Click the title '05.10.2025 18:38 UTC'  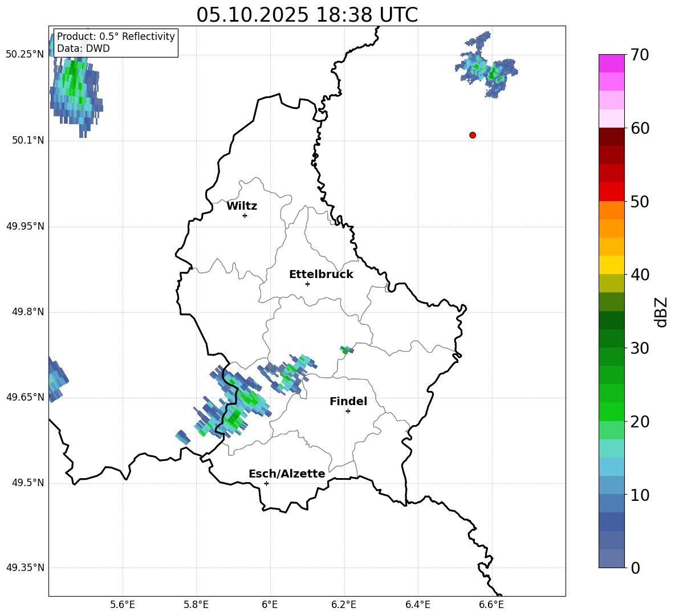tap(307, 15)
